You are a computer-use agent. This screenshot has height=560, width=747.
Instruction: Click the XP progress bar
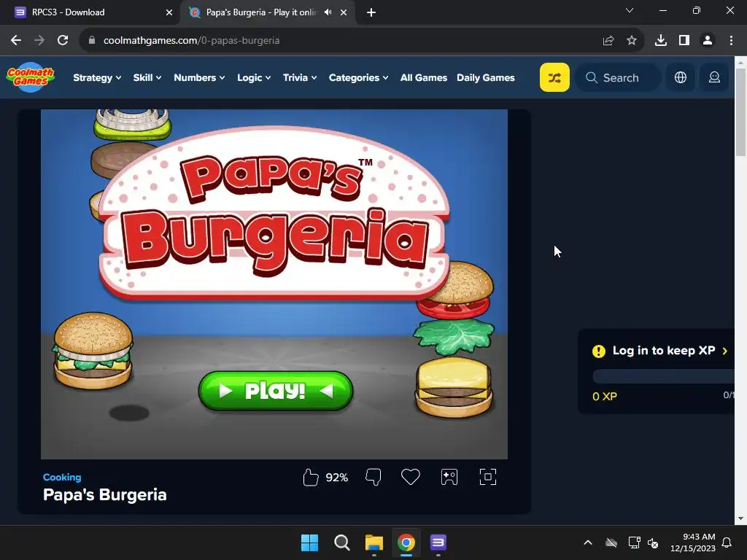pyautogui.click(x=663, y=377)
